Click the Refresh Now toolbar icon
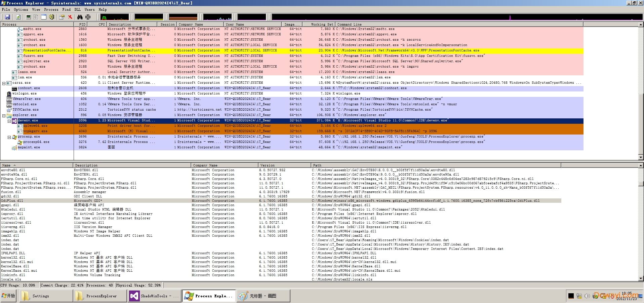The height and width of the screenshot is (303, 644). click(18, 17)
